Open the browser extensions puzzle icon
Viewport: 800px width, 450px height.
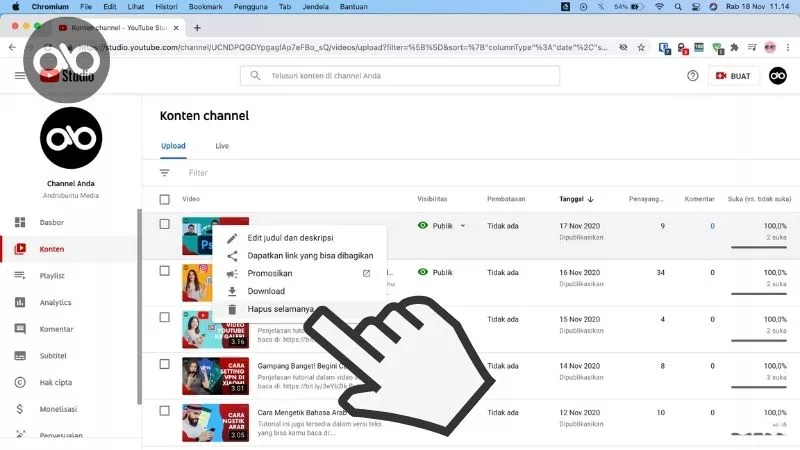(734, 47)
